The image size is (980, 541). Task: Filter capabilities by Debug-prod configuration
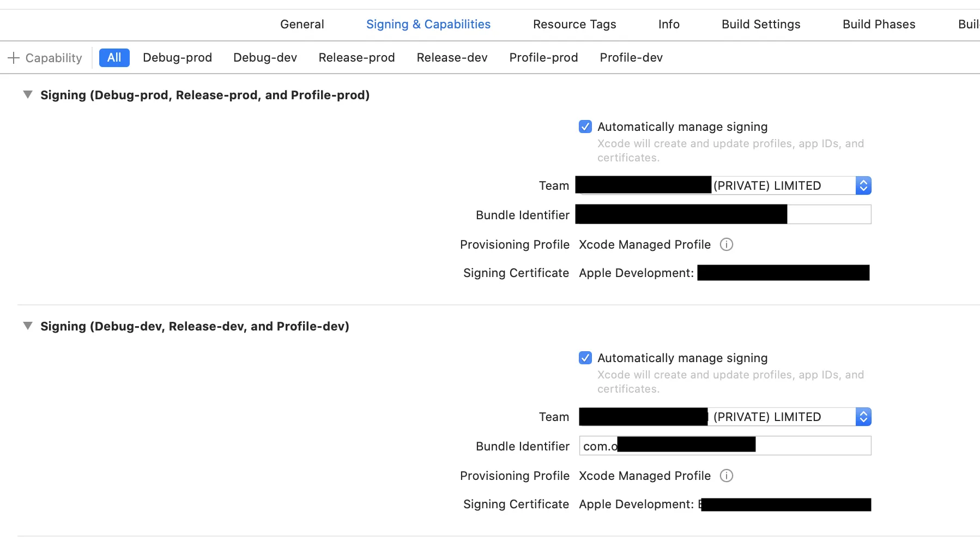177,58
